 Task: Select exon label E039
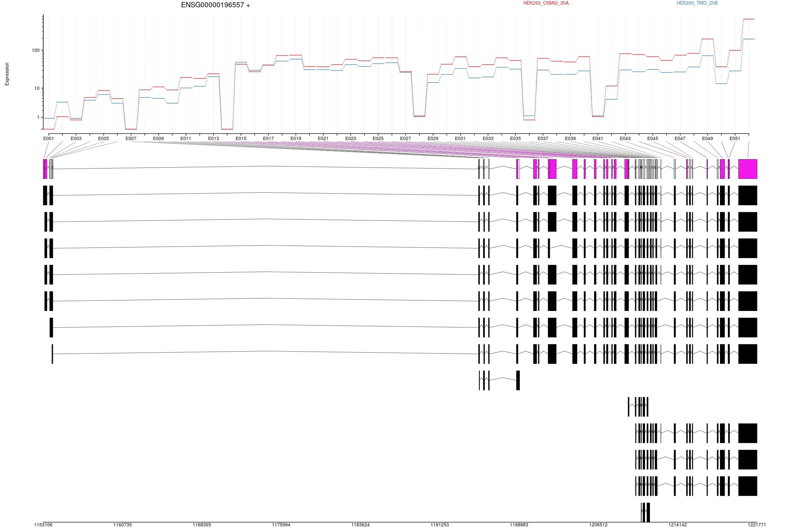tap(571, 139)
